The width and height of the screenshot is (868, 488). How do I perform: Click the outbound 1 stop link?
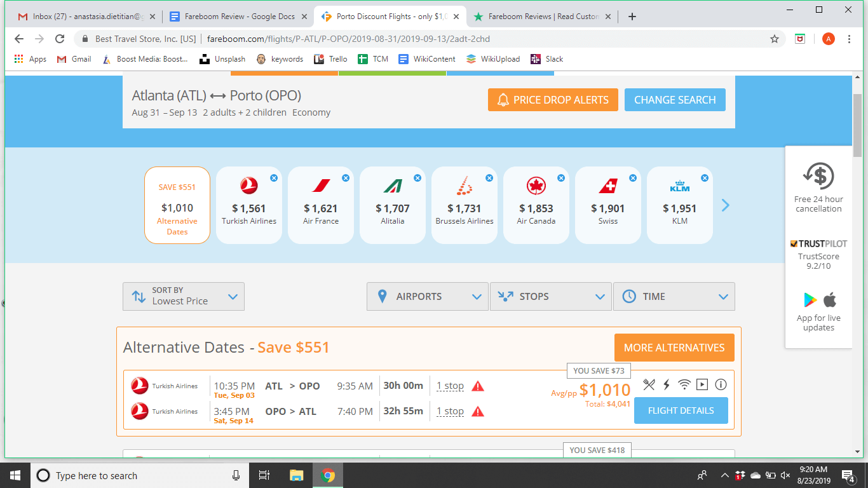click(450, 386)
